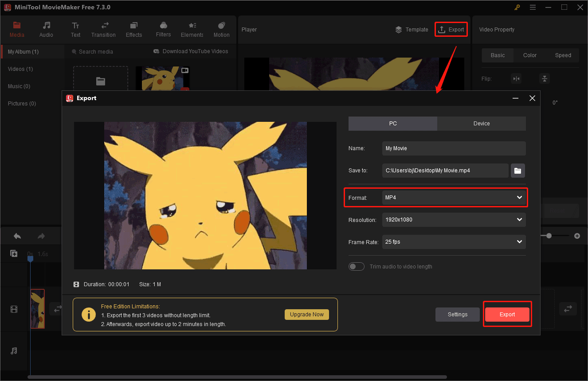Click the Name field with My Movie
The image size is (588, 381).
click(x=454, y=148)
